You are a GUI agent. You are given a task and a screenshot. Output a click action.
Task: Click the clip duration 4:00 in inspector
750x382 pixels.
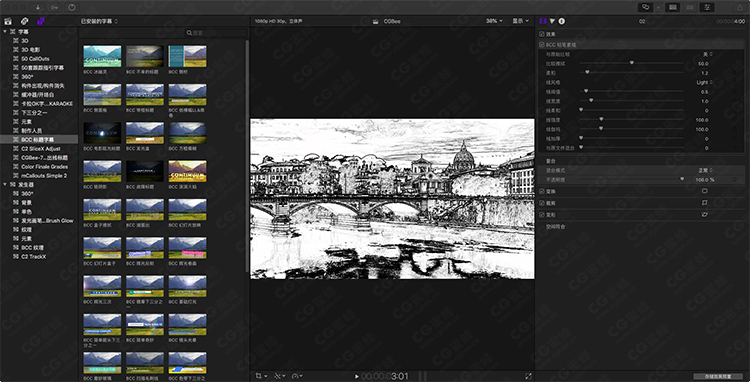(x=740, y=21)
